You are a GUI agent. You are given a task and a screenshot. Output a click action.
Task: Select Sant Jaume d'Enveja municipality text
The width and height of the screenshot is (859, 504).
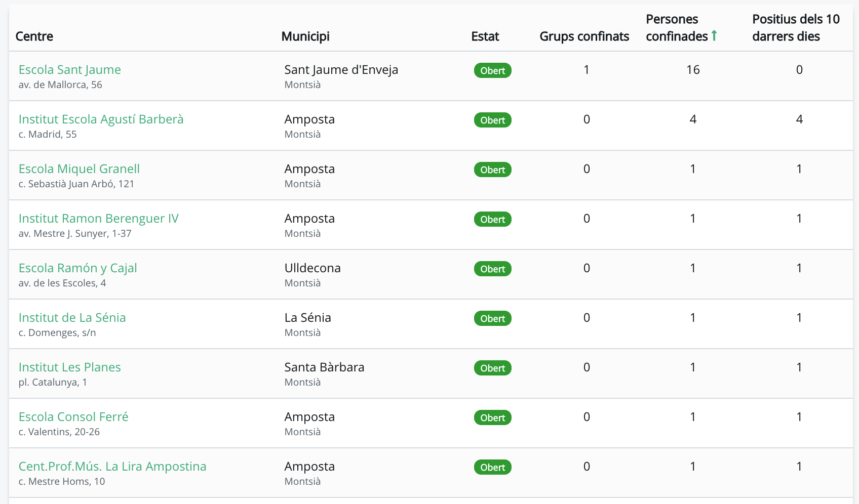341,70
